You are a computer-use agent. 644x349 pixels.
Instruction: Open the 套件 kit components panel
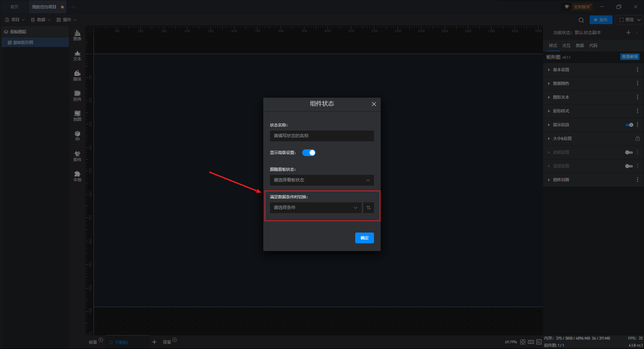point(77,156)
